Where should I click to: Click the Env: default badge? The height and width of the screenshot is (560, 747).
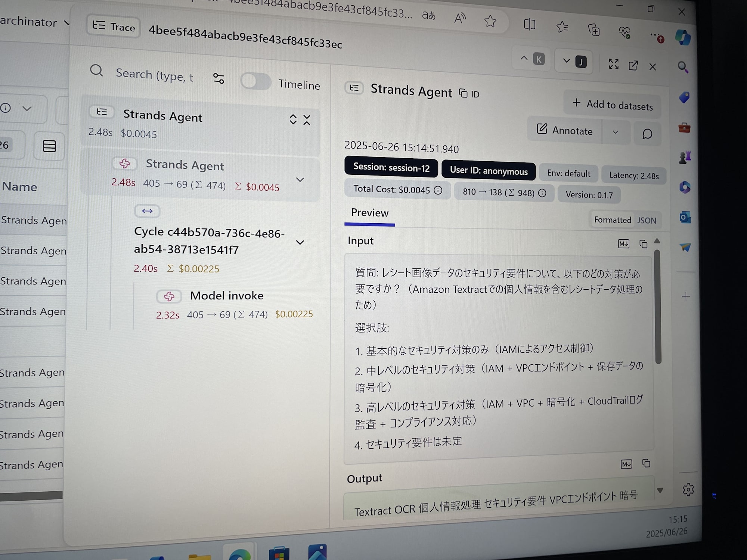568,174
